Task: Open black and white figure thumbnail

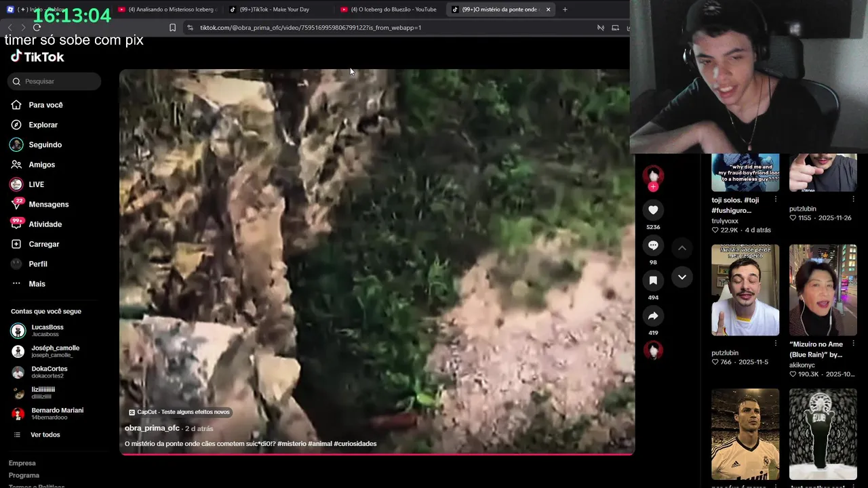Action: (x=823, y=434)
